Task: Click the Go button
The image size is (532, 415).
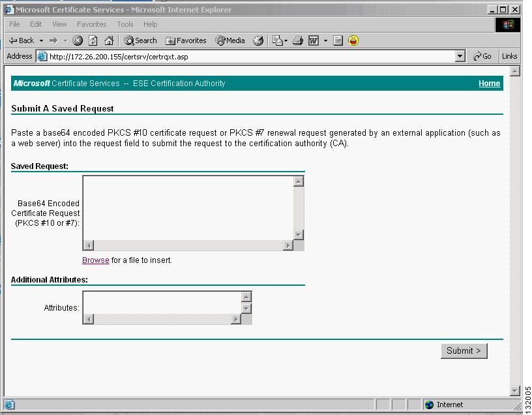Action: (482, 56)
